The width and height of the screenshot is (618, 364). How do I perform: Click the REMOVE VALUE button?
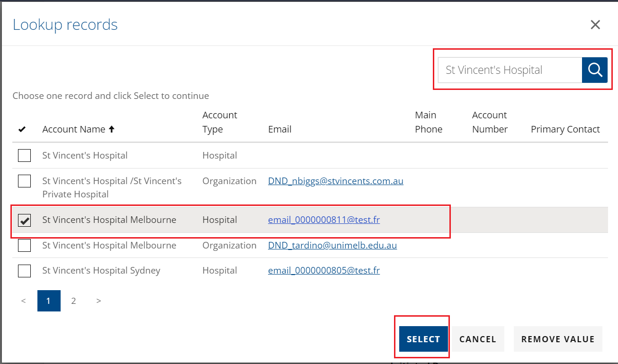point(558,339)
